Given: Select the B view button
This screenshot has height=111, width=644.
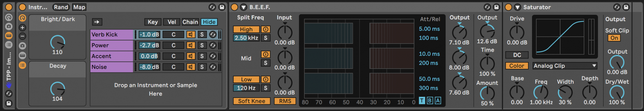Looking at the screenshot, I should [430, 101].
